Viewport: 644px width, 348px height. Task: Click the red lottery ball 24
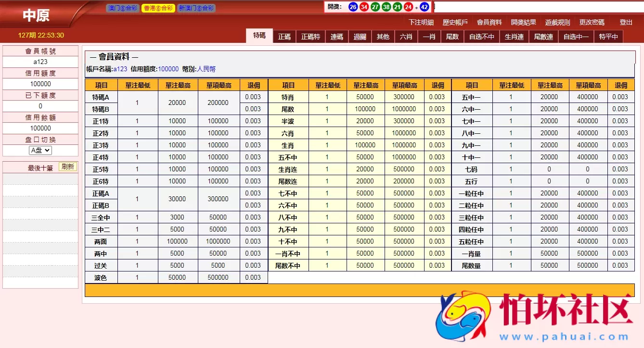coord(408,7)
